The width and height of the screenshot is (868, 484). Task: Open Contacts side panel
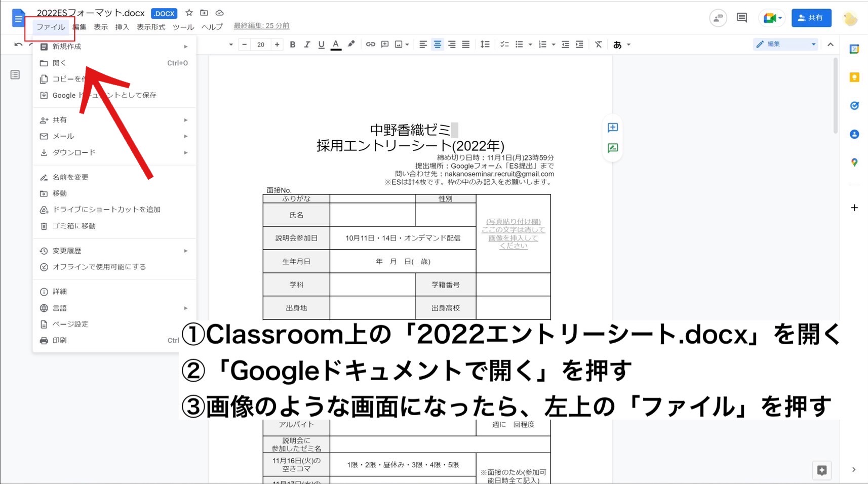click(x=854, y=134)
